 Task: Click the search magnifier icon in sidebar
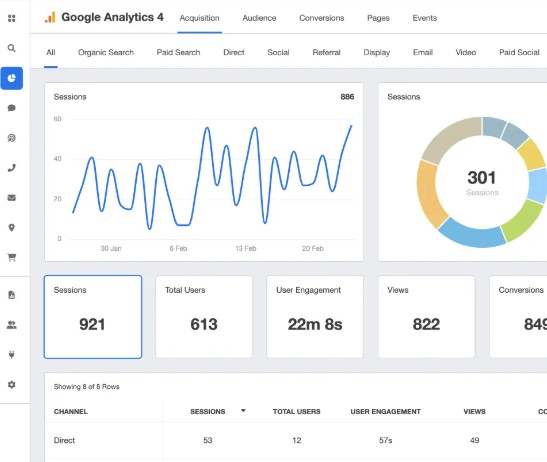tap(12, 48)
